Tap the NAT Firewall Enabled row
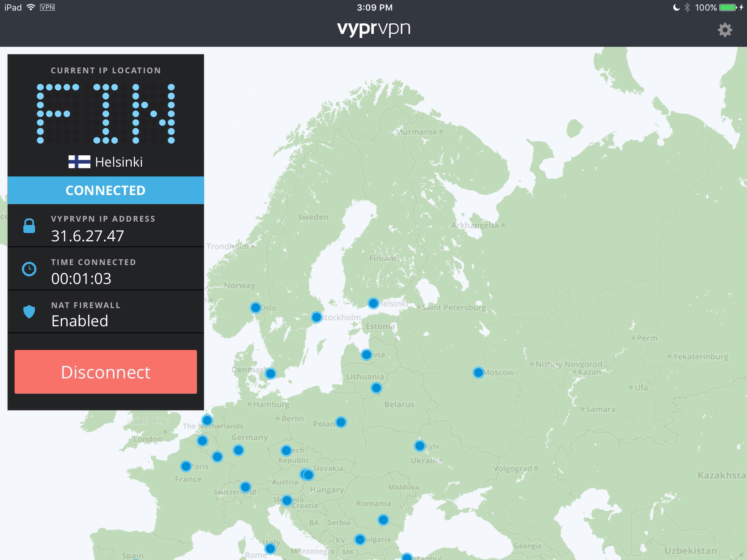This screenshot has height=560, width=747. [105, 312]
